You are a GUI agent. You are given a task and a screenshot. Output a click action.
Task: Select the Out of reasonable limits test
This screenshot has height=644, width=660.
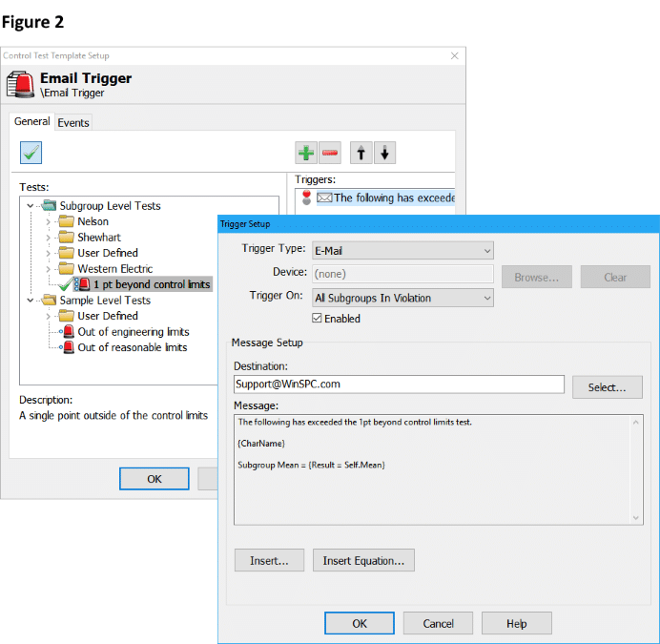(x=132, y=347)
